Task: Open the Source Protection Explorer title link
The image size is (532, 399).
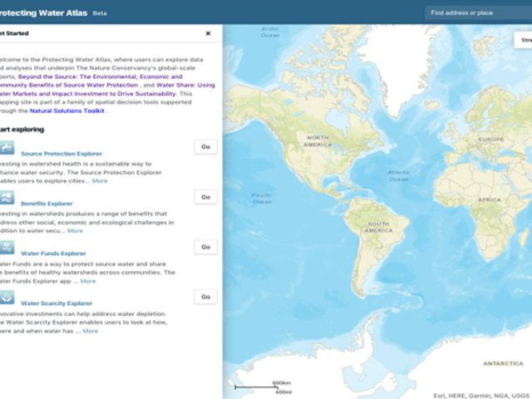Action: 62,154
